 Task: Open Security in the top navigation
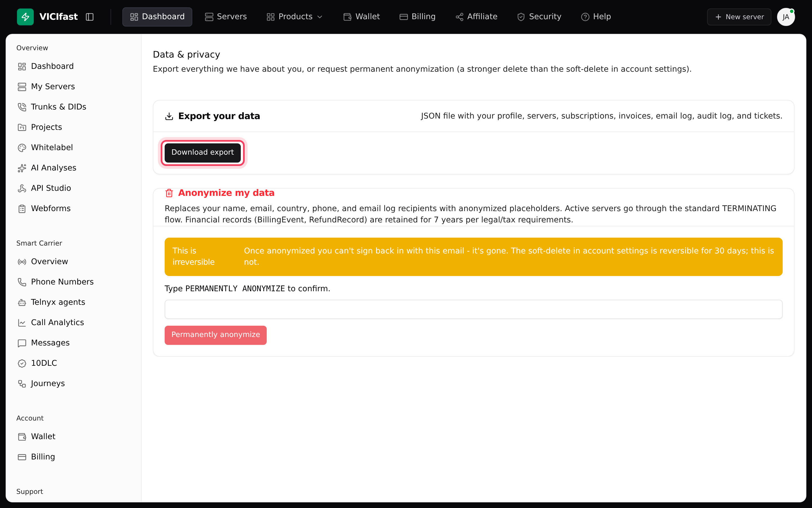(x=539, y=17)
